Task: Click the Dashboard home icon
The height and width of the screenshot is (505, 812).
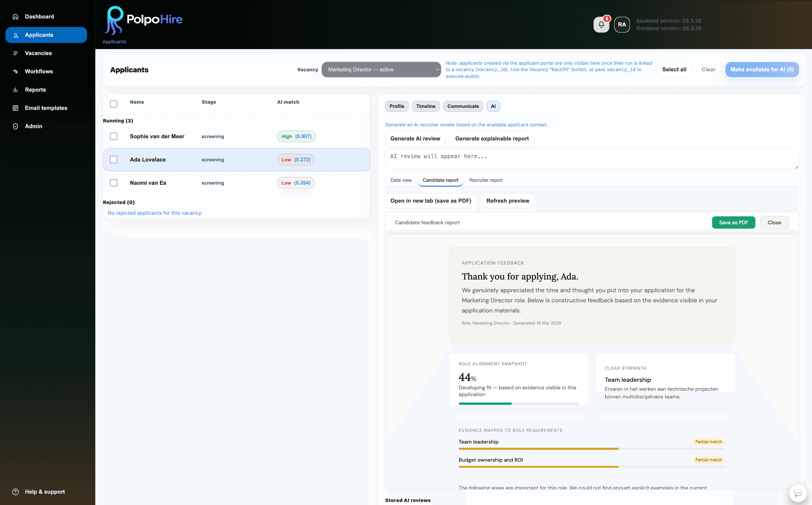Action: [x=15, y=17]
